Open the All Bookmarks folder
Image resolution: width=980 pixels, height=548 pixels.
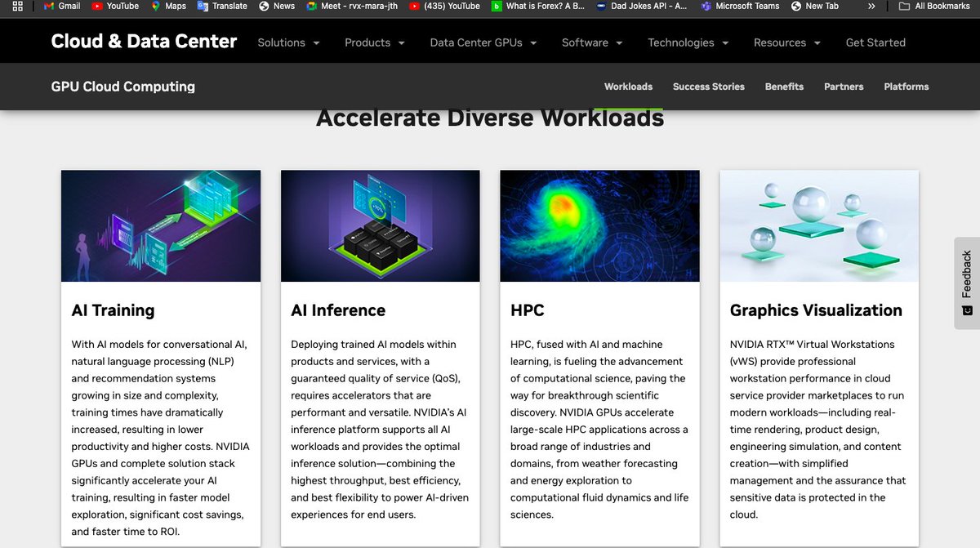[934, 6]
